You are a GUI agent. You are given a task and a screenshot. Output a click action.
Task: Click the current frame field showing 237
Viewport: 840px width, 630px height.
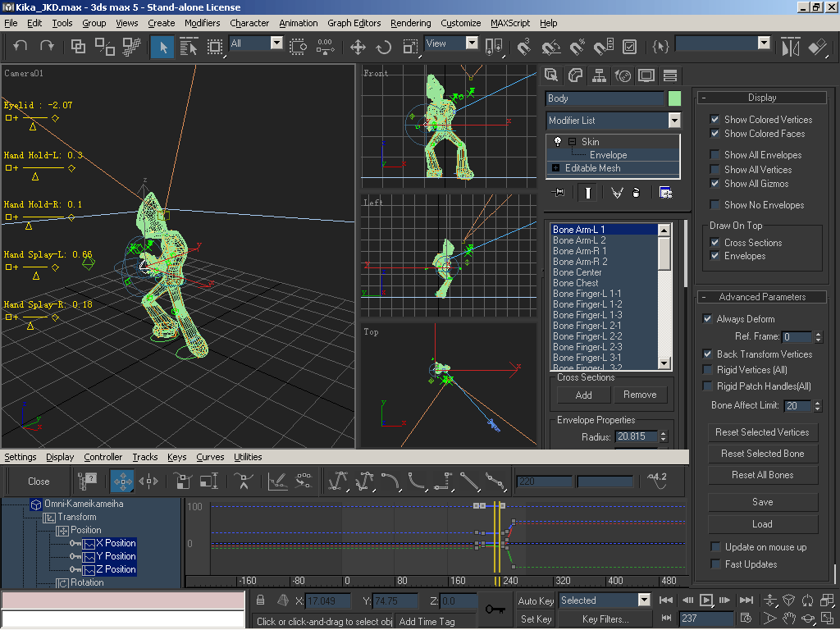tap(706, 619)
